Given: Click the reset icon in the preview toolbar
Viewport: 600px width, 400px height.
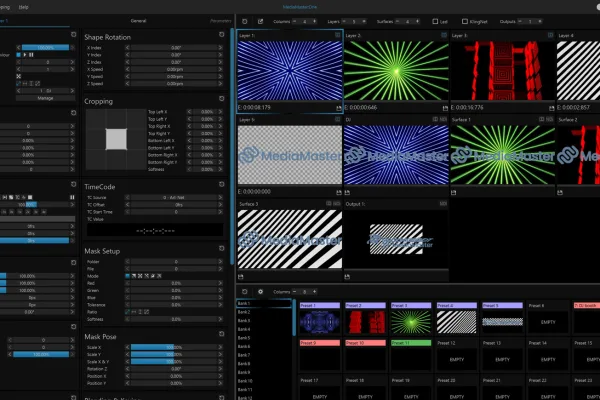Looking at the screenshot, I should (245, 21).
